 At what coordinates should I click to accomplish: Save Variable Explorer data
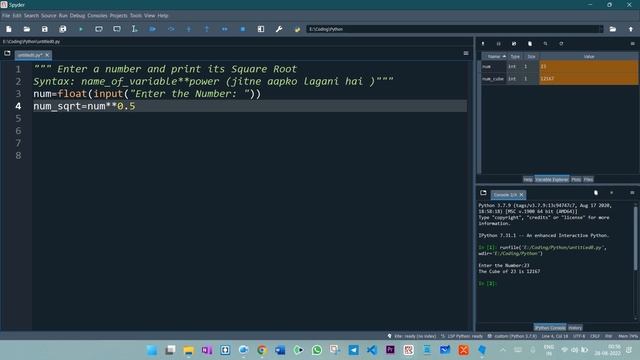click(498, 44)
